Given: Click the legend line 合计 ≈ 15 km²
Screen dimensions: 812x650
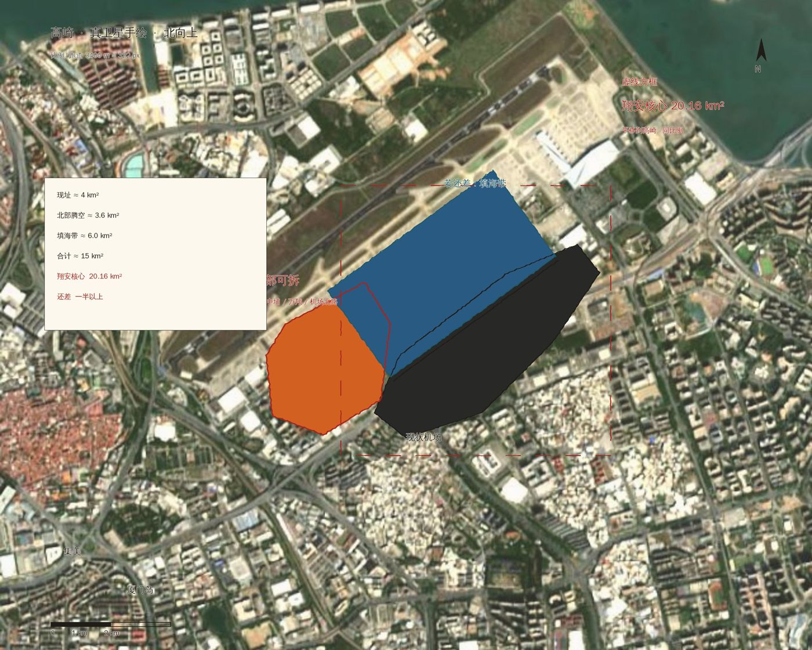Looking at the screenshot, I should [x=80, y=256].
